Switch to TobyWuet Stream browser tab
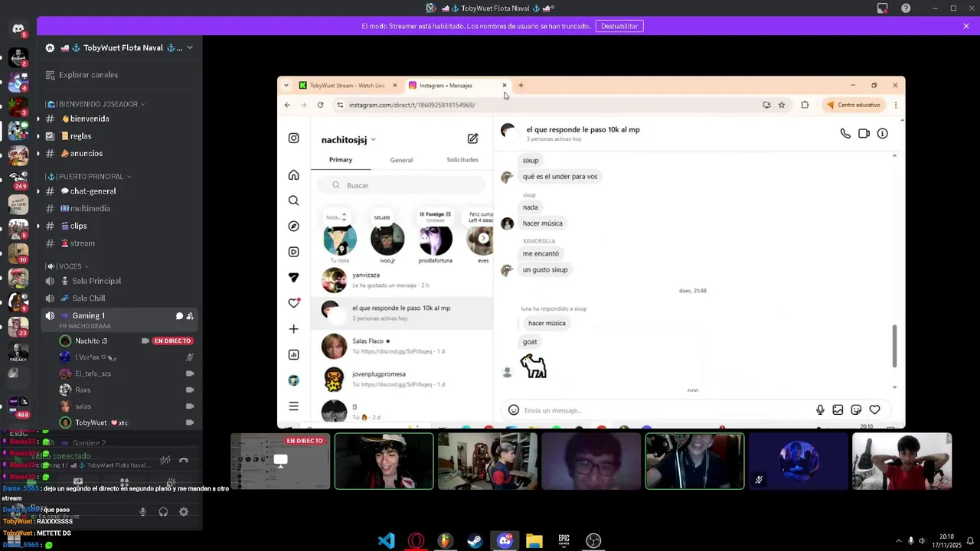Viewport: 980px width, 551px height. point(348,86)
